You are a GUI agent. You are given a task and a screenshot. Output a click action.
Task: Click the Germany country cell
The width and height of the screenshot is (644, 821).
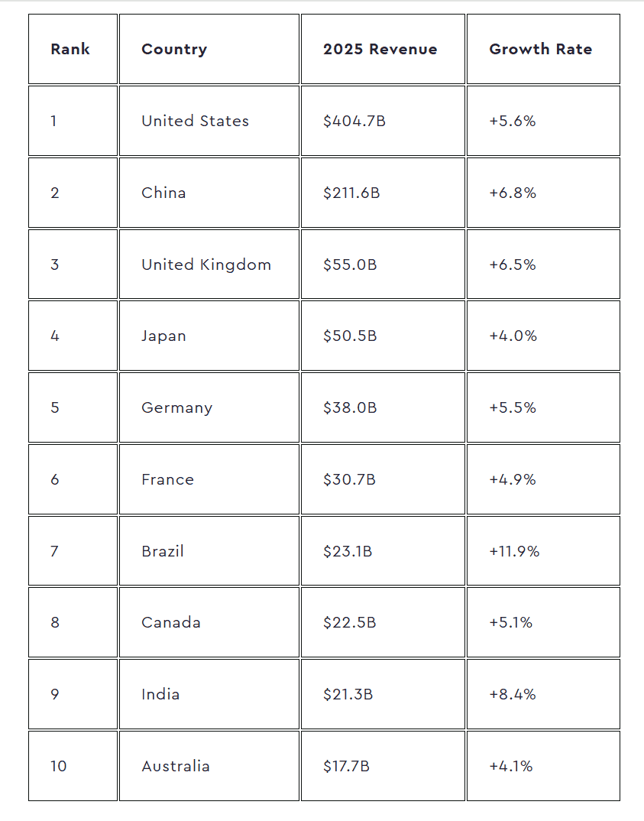(176, 407)
